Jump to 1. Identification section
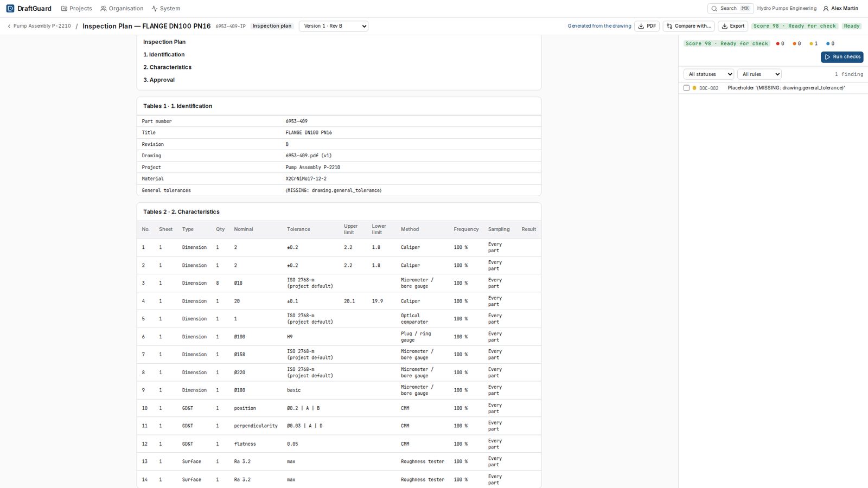The image size is (868, 488). pyautogui.click(x=164, y=55)
